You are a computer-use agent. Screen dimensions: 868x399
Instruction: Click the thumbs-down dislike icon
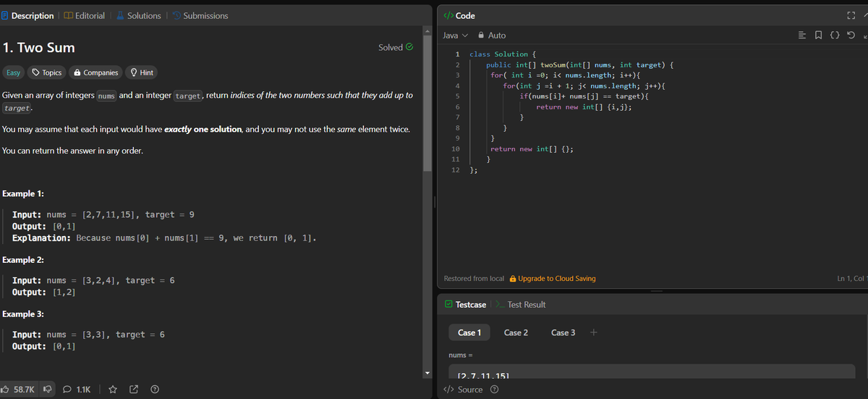(x=48, y=390)
